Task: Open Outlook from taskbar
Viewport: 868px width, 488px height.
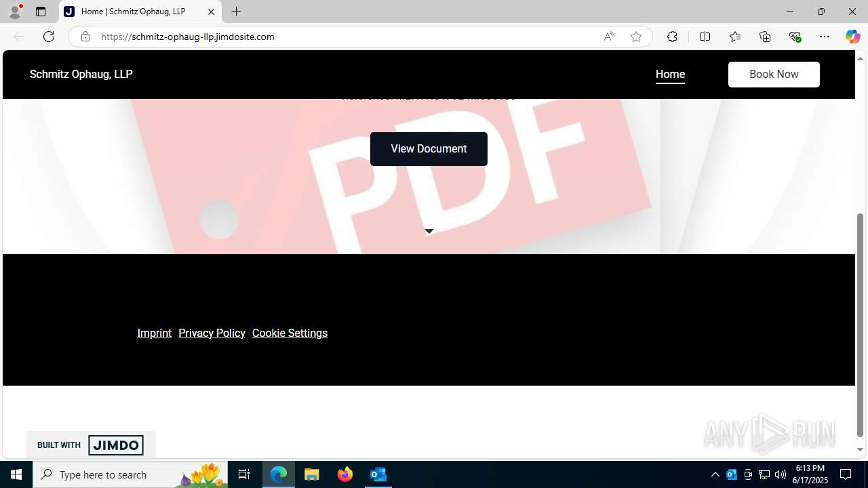Action: click(378, 474)
